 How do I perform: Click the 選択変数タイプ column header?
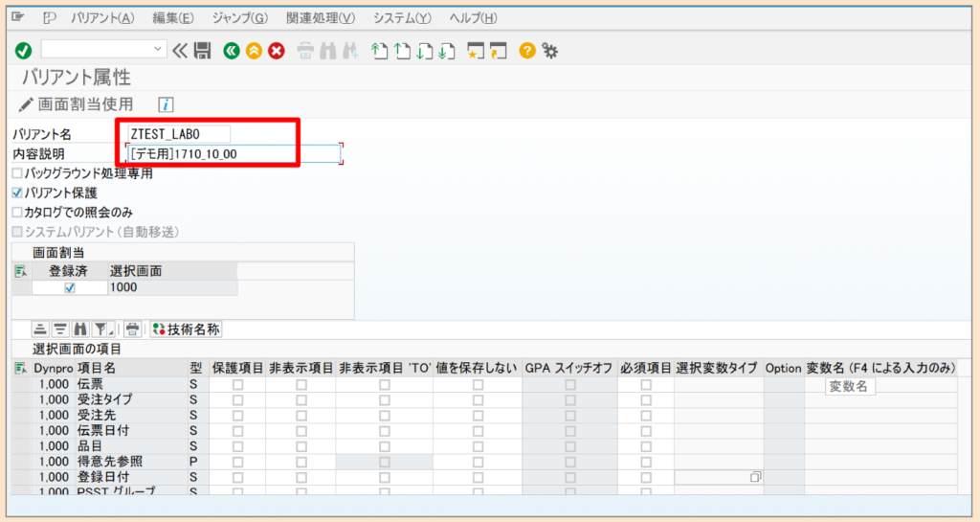[717, 368]
